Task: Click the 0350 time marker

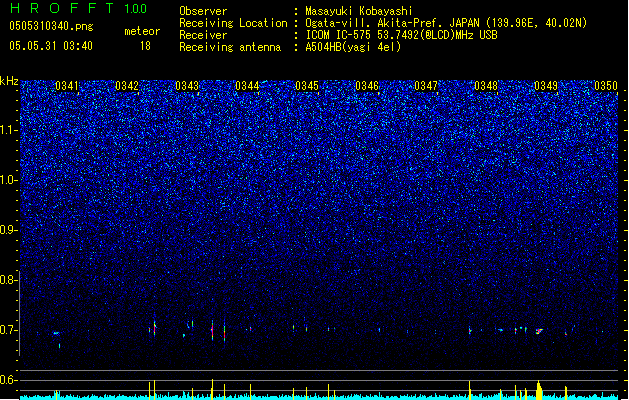Action: (606, 86)
